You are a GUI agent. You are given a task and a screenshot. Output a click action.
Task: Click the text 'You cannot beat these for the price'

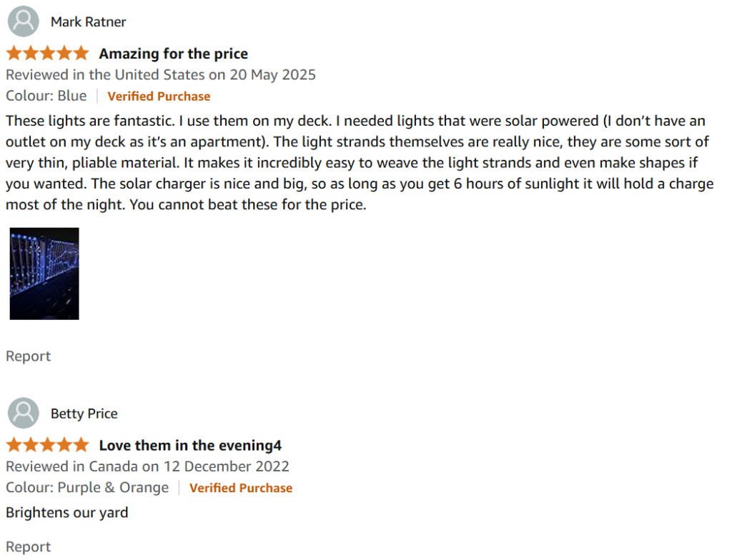[x=247, y=205]
